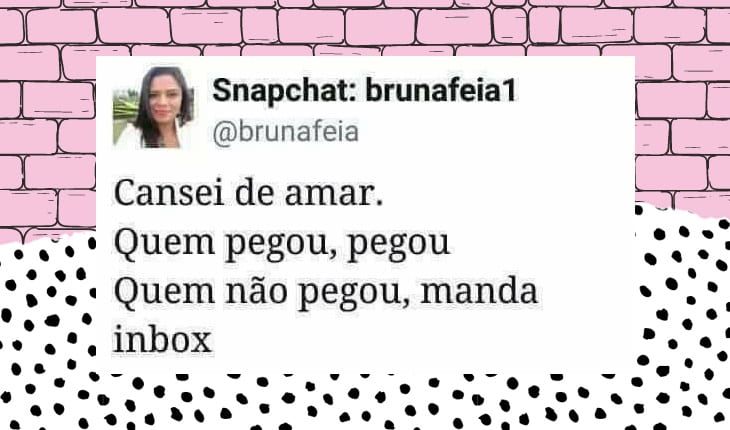730x430 pixels.
Task: Click the word 'amar.' in first line
Action: (334, 194)
